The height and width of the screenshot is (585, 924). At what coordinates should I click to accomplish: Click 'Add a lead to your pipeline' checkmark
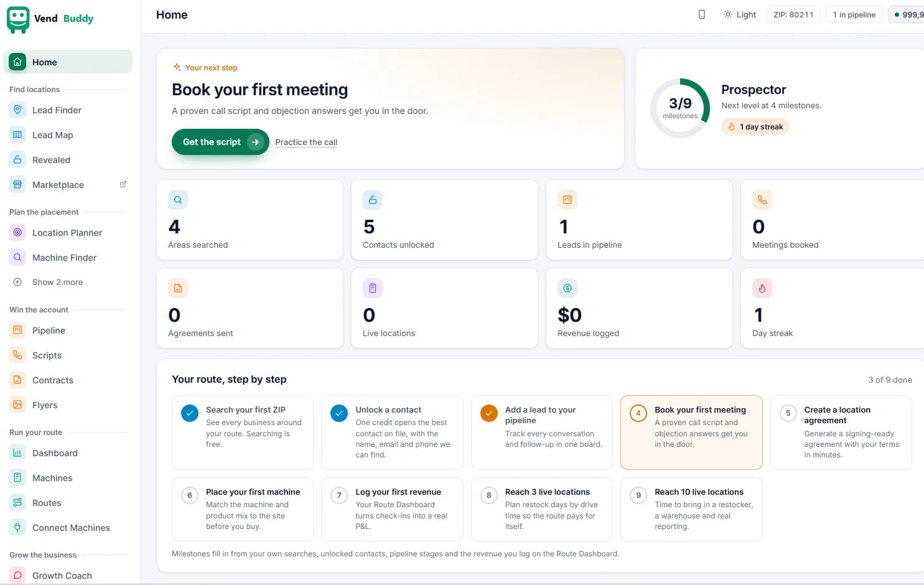point(489,413)
